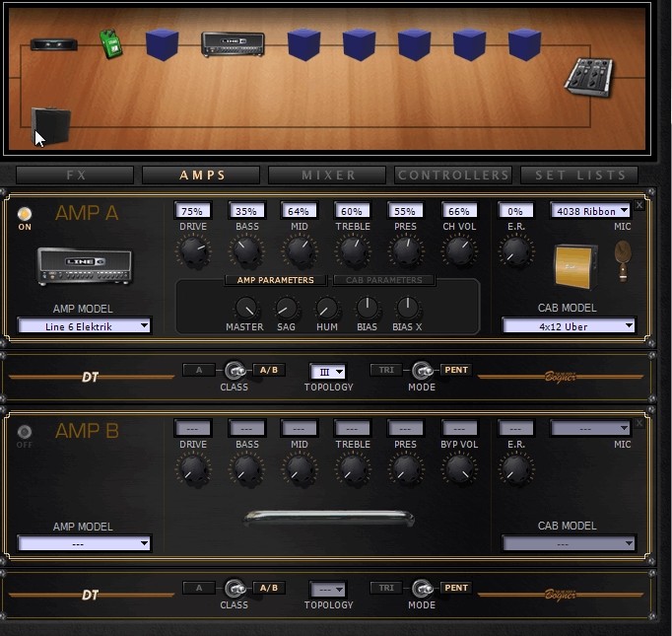Open the second DT Topology dropdown

coord(328,590)
